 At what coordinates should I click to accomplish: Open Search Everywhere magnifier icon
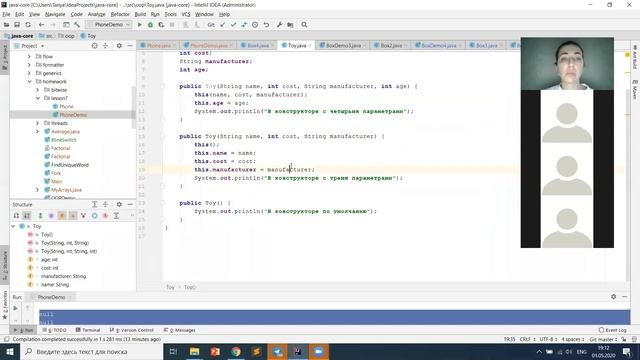click(304, 25)
